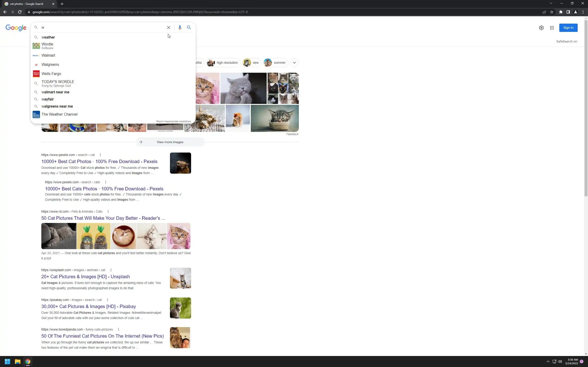Click the blue magnifier search button

[189, 28]
